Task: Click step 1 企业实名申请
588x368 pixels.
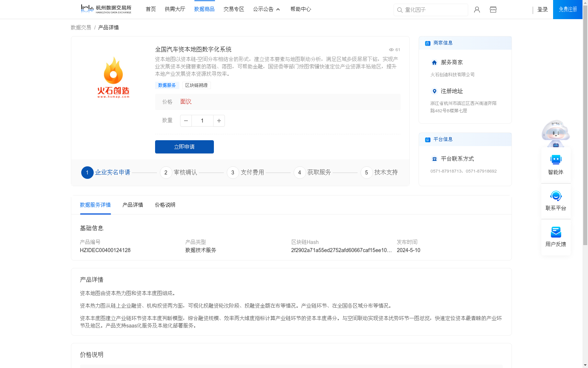Action: (x=106, y=172)
